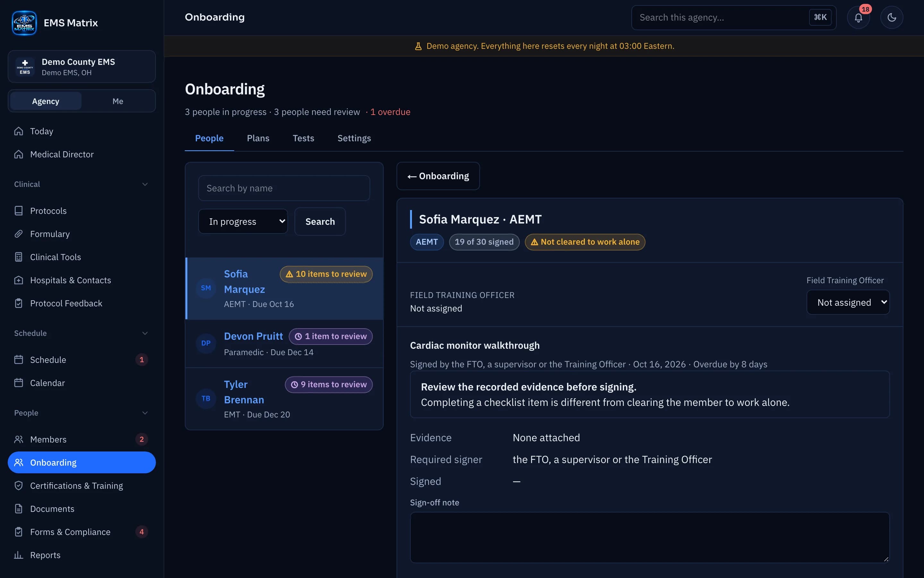Click the 1 item to review badge
The image size is (924, 578).
[331, 337]
